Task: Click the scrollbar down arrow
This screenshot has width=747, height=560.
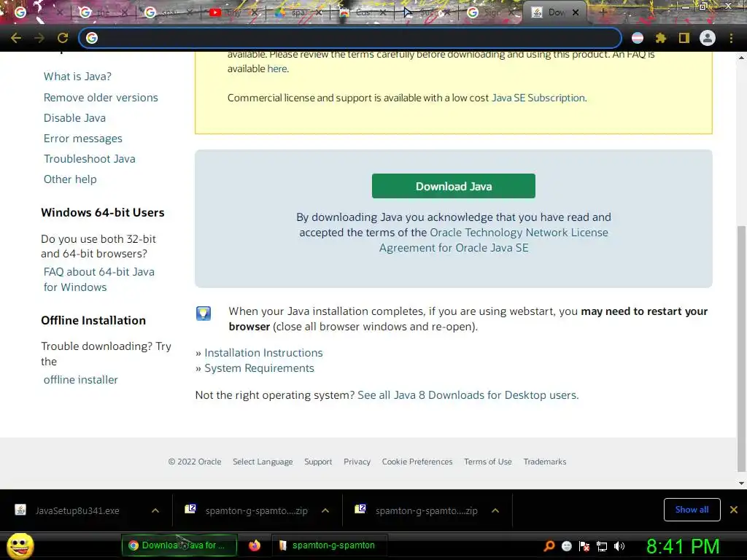Action: [x=741, y=483]
